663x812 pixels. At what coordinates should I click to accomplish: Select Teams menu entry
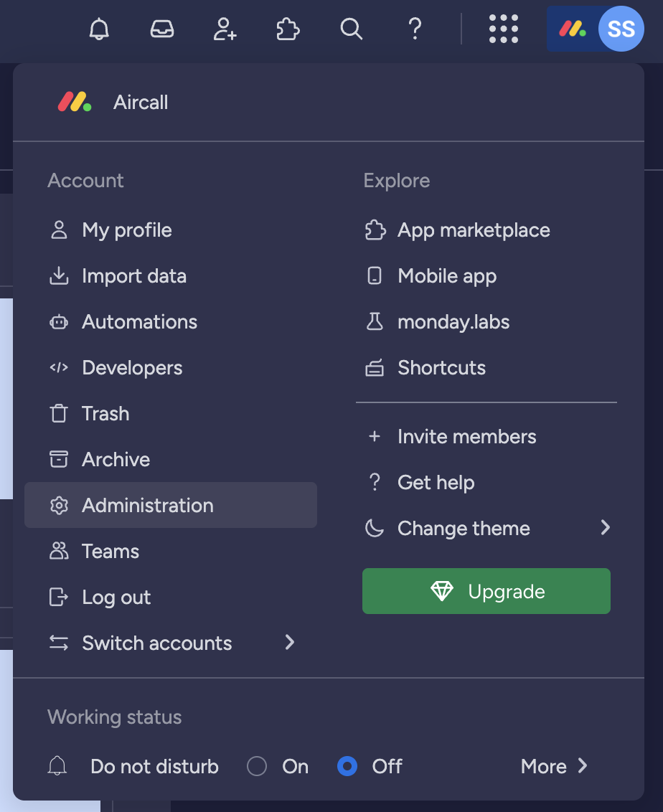[x=170, y=551]
